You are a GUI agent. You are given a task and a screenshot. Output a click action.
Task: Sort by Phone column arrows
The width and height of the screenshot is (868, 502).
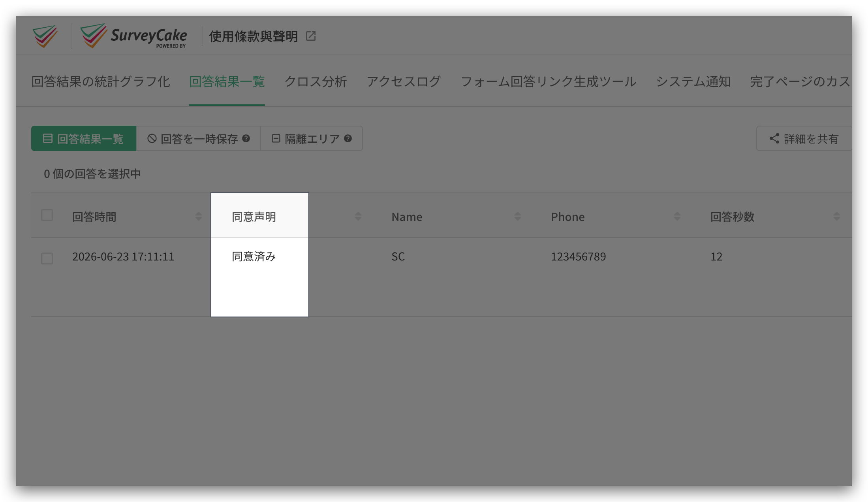point(677,216)
